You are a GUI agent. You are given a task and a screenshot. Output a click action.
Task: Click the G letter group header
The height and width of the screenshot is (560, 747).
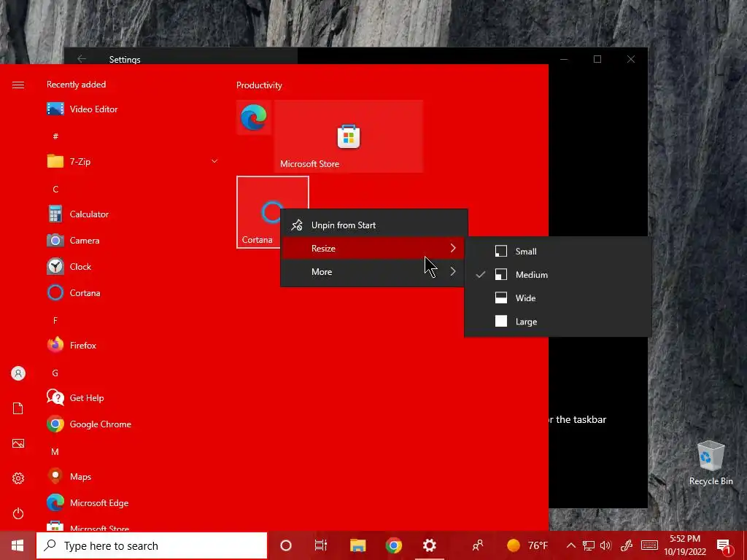pos(55,373)
